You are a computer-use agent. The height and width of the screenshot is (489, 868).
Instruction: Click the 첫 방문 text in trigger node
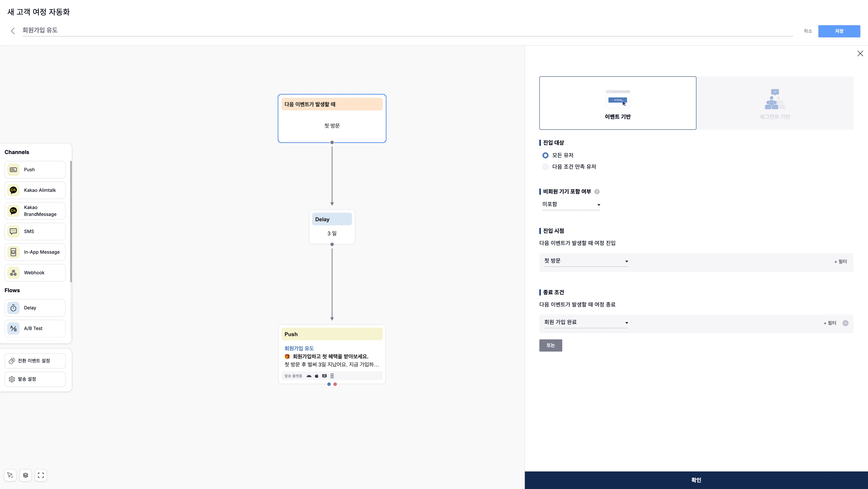(x=332, y=126)
